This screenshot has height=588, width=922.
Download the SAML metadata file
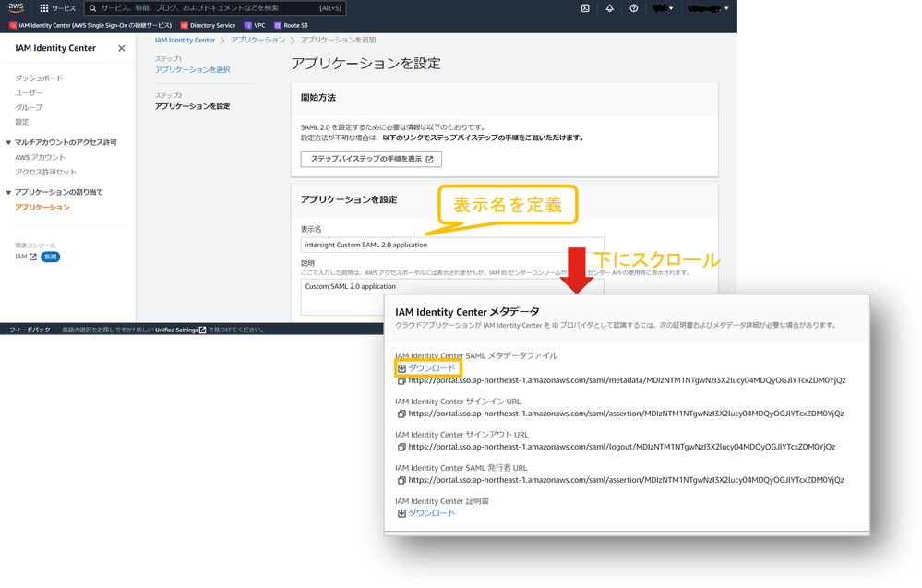[x=427, y=368]
